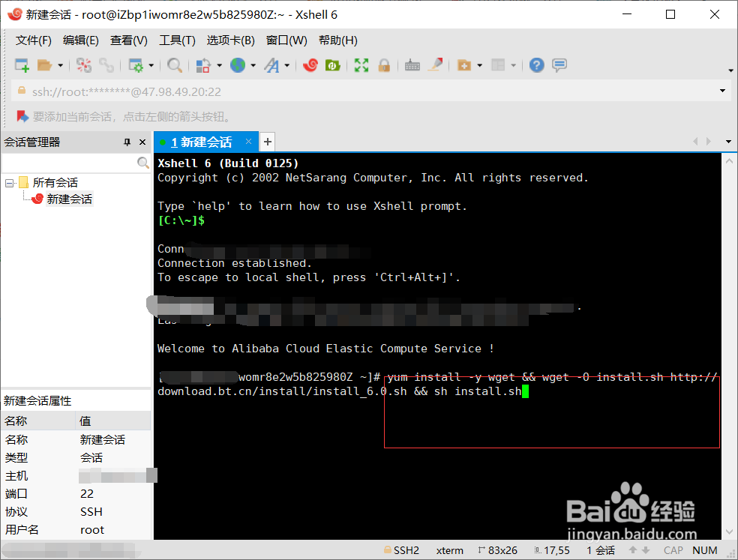The height and width of the screenshot is (560, 738).
Task: Select the 协议 value SSH
Action: coord(91,511)
